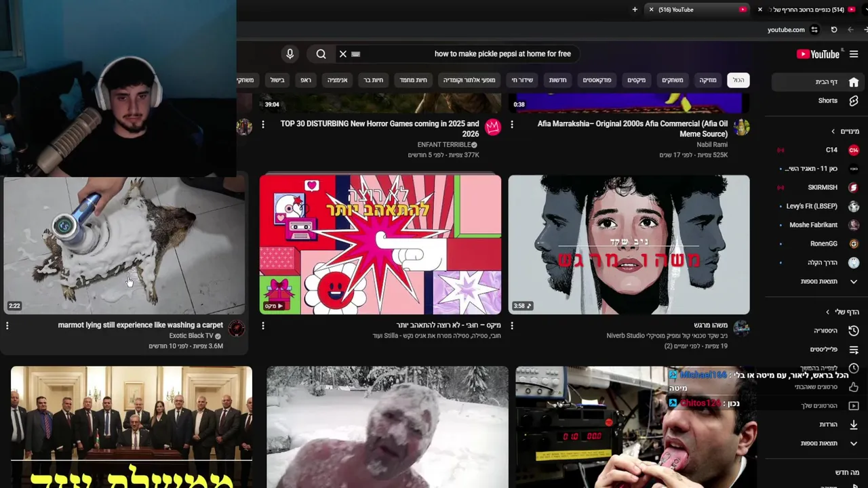Select the מופעי אלתור וקומדיה chip

click(469, 80)
